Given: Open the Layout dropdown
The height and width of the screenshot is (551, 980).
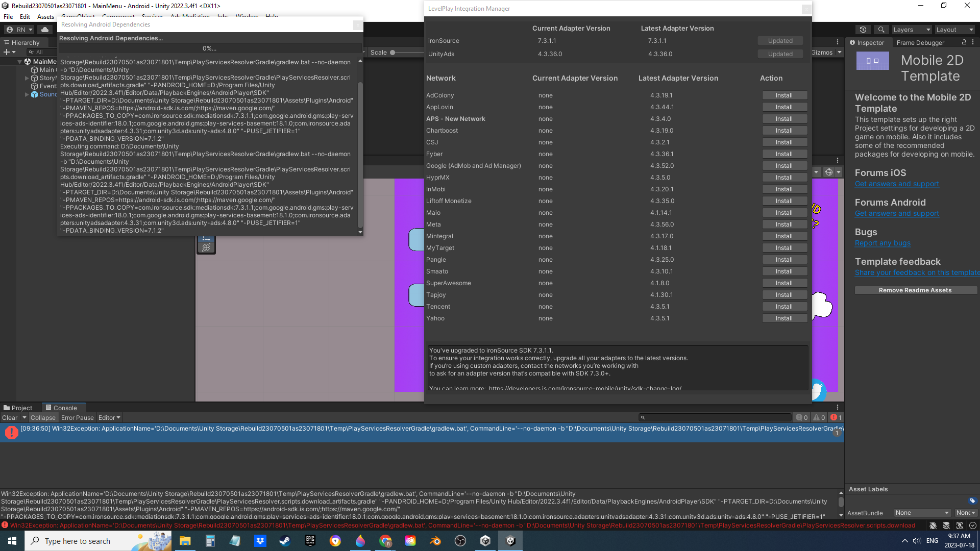Looking at the screenshot, I should pyautogui.click(x=954, y=30).
